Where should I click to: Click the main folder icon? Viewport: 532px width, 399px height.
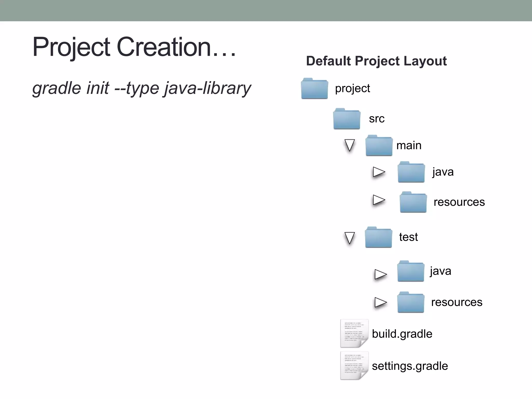(x=379, y=145)
